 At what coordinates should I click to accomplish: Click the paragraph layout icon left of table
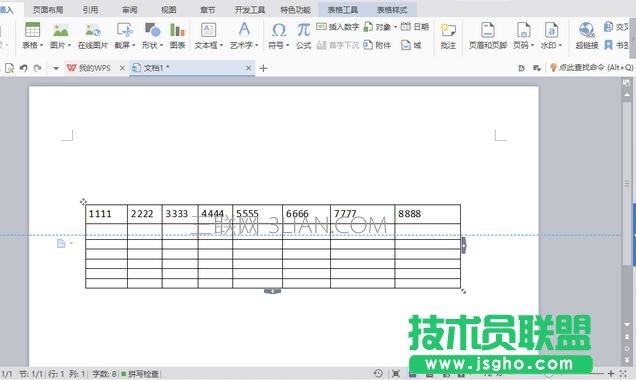[61, 243]
